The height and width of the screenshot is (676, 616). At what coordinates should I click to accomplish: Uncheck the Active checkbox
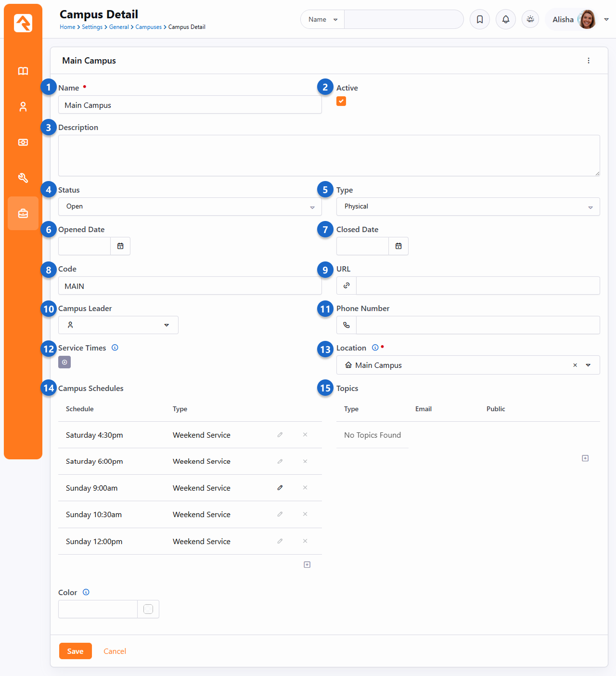pos(341,101)
